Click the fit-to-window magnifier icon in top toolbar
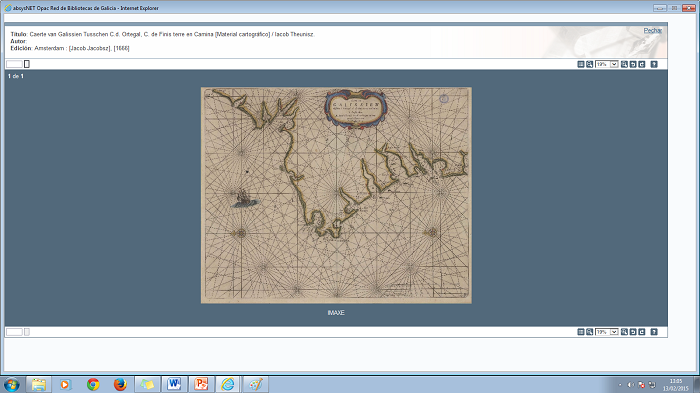Screen dimensions: 700x393 pos(589,64)
